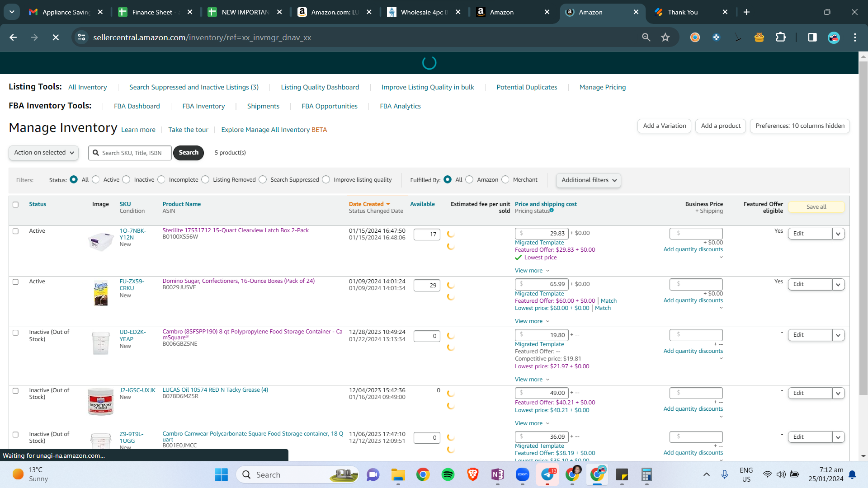Check the Domino Sugar row checkbox

15,282
